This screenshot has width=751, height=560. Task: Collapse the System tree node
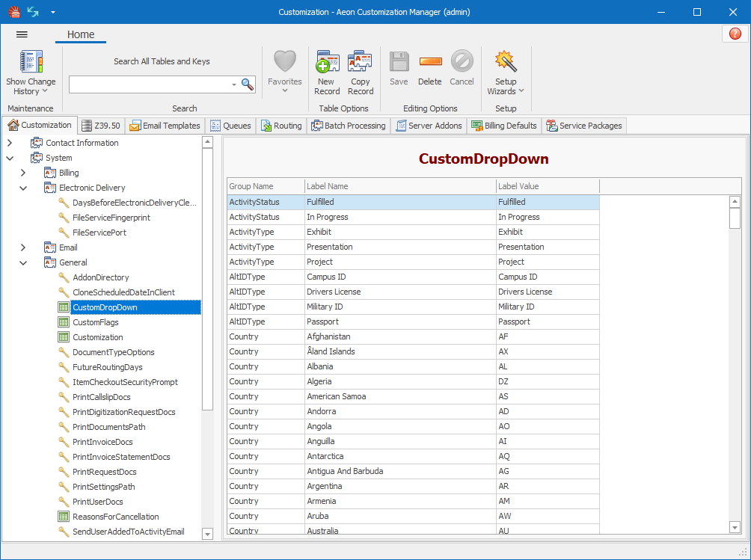click(x=10, y=158)
